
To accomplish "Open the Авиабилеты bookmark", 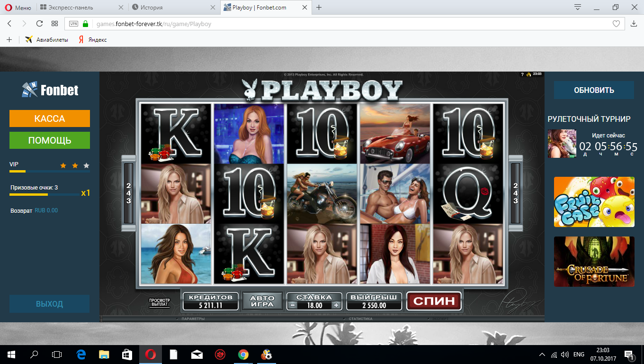I will (46, 40).
